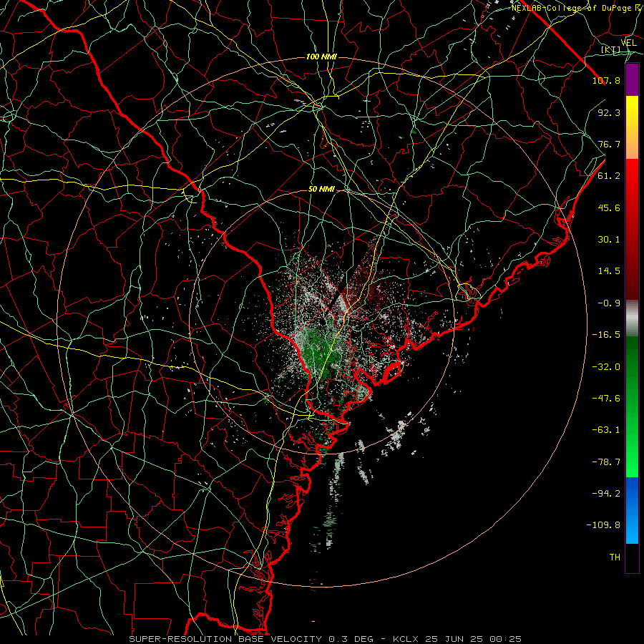Select the 107.8 velocity scale value
644x644 pixels.
click(606, 80)
